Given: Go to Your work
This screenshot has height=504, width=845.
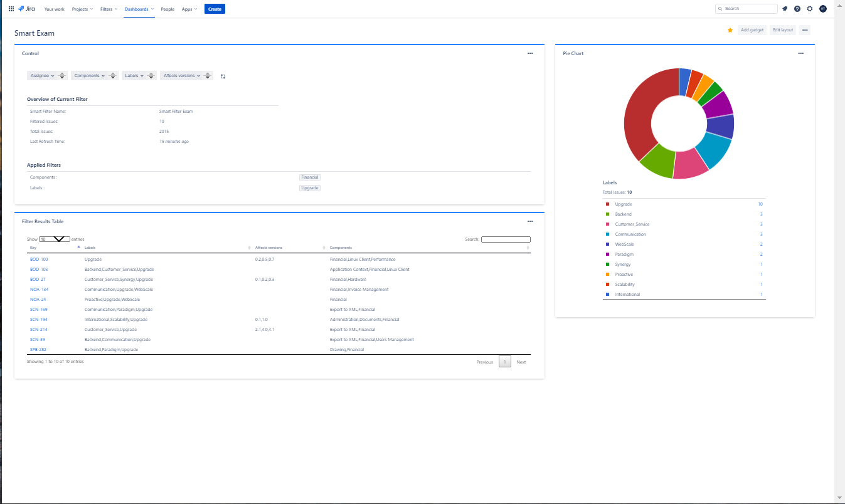Looking at the screenshot, I should 55,9.
